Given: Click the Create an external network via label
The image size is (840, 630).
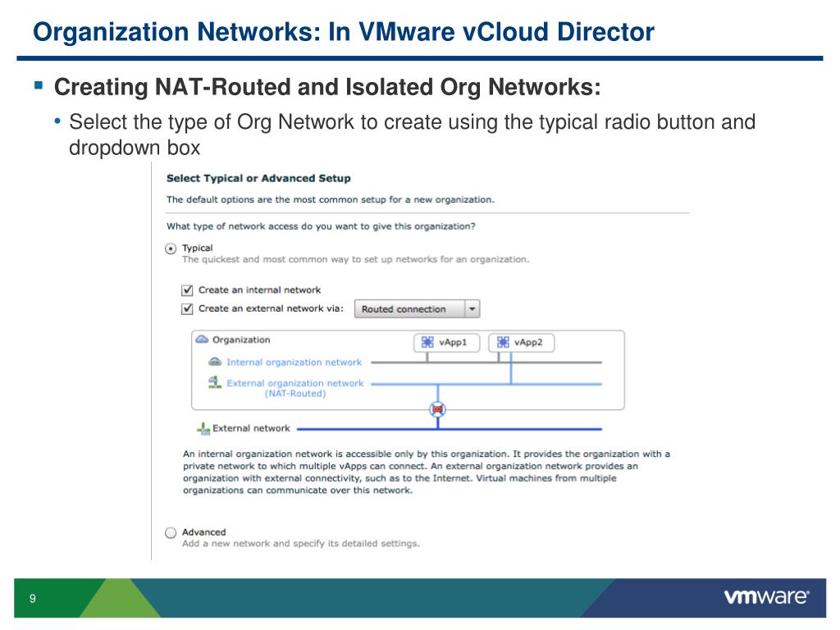Looking at the screenshot, I should 271,308.
